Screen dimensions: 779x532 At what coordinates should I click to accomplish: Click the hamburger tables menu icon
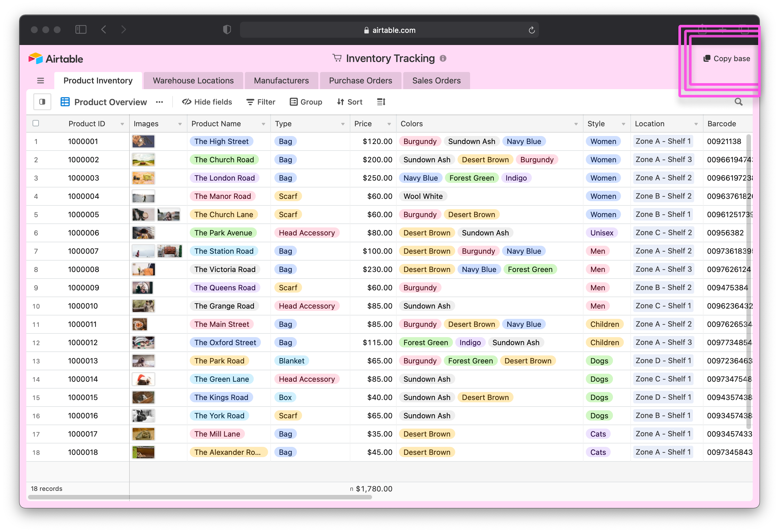(41, 81)
